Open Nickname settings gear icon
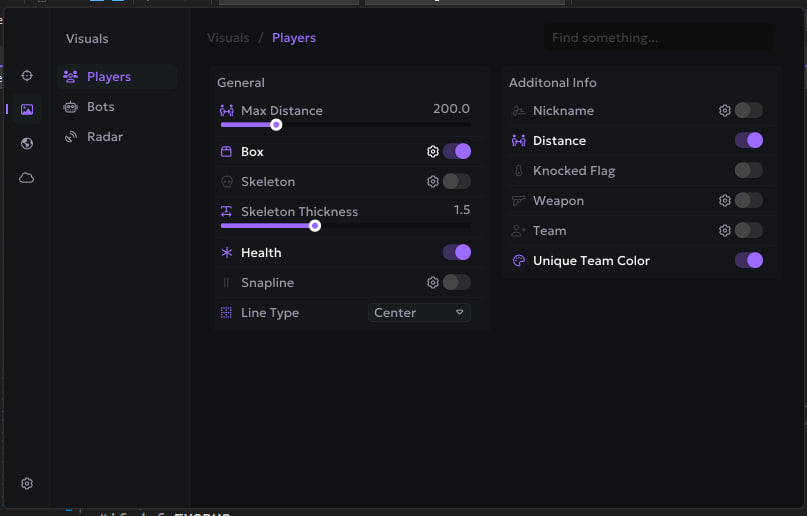 coord(725,111)
